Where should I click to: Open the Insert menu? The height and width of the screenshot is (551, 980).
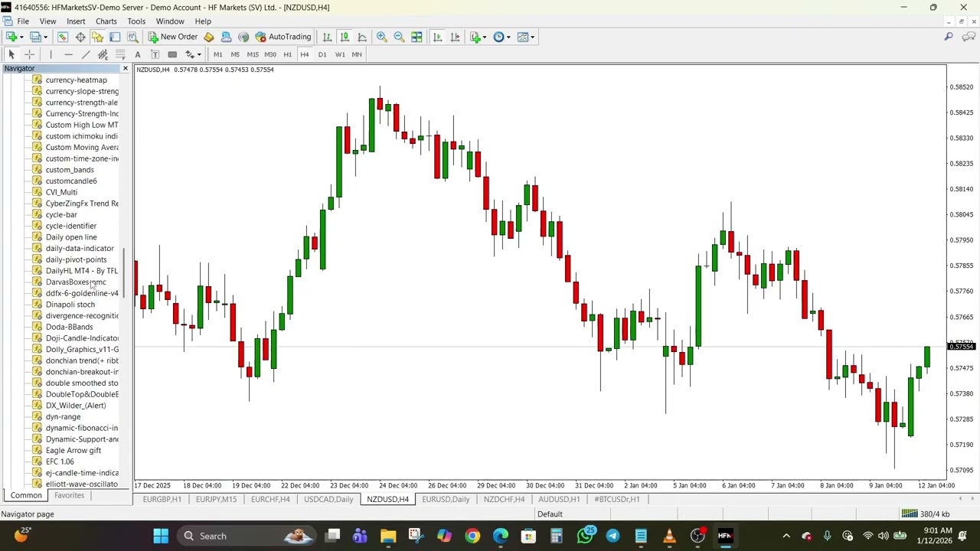(x=76, y=21)
